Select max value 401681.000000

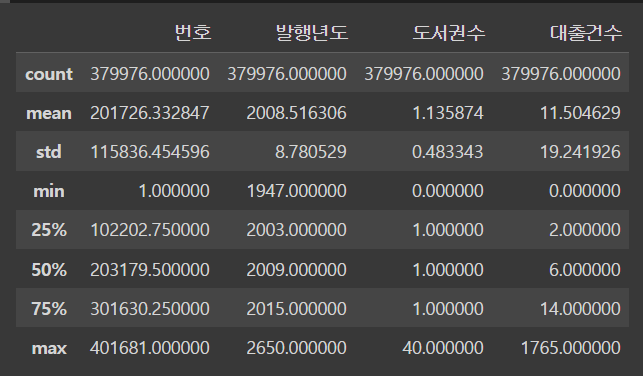point(150,348)
